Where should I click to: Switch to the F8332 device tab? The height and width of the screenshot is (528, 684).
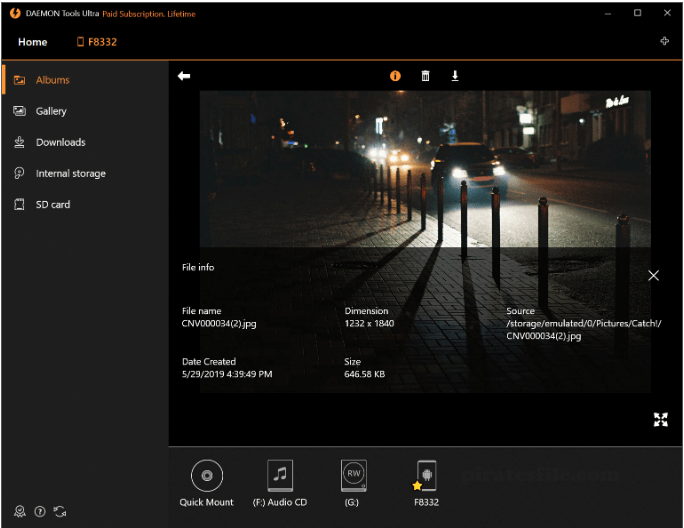97,42
